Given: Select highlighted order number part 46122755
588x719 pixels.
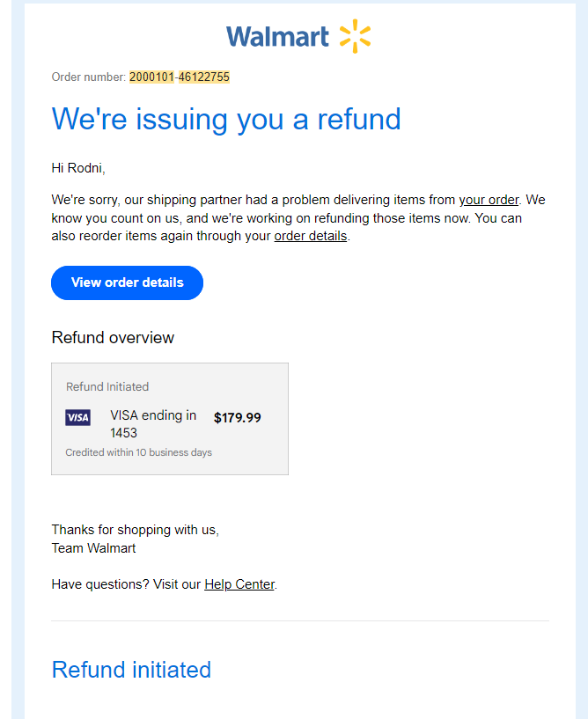Looking at the screenshot, I should pos(203,77).
